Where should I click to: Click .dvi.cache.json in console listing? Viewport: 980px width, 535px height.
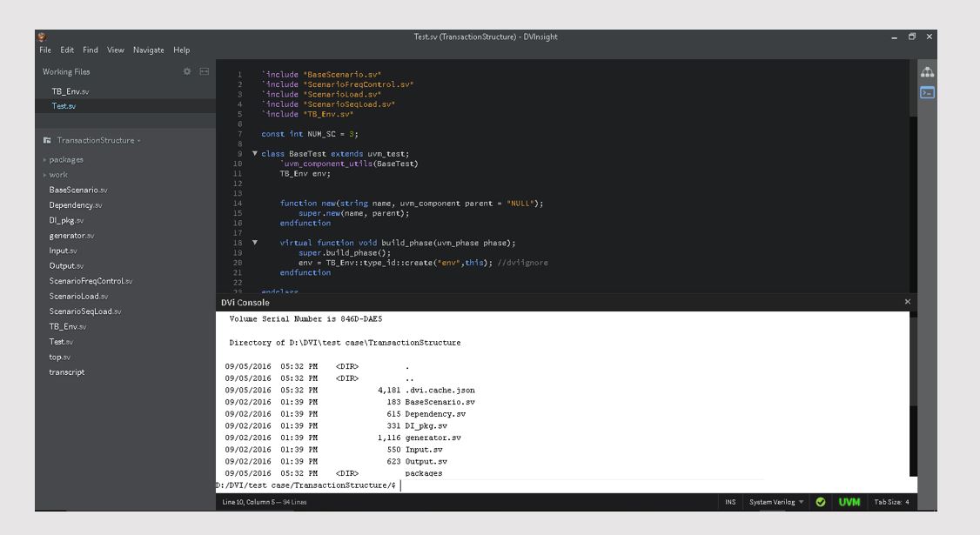[x=440, y=390]
